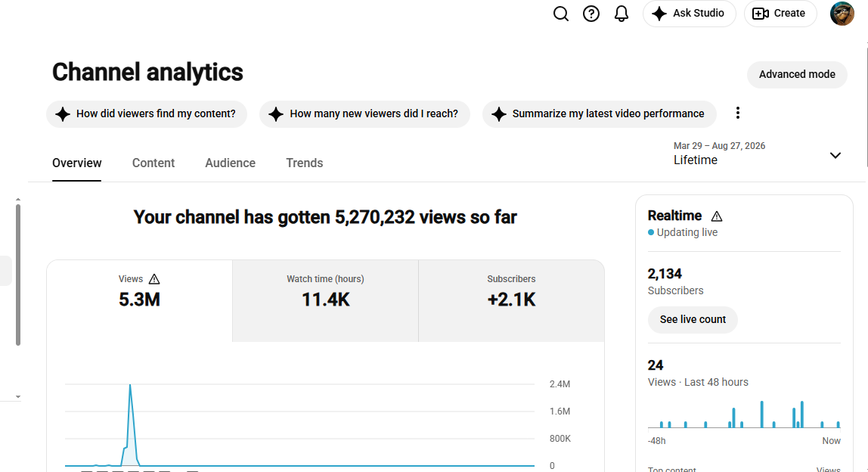Click the sidebar scroll down arrow
868x472 pixels.
(18, 396)
